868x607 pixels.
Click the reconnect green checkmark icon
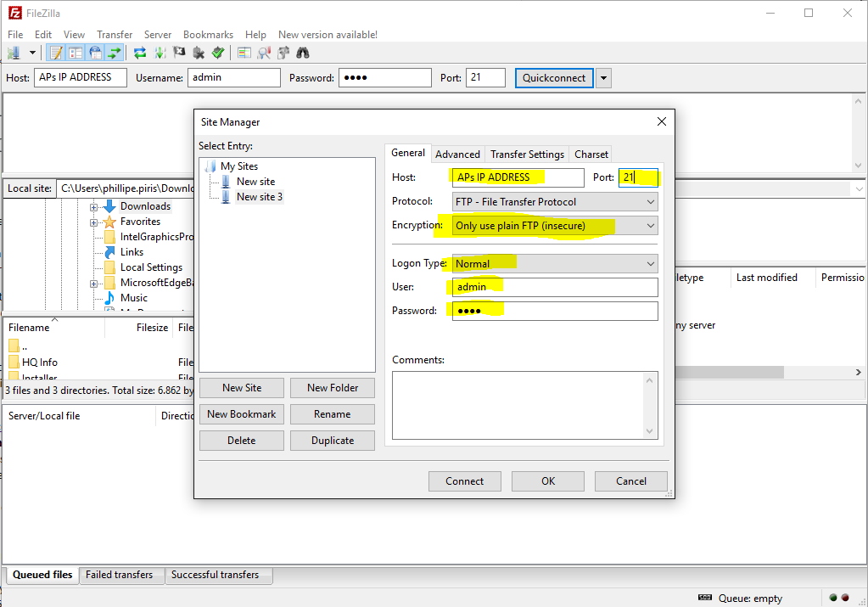click(218, 53)
